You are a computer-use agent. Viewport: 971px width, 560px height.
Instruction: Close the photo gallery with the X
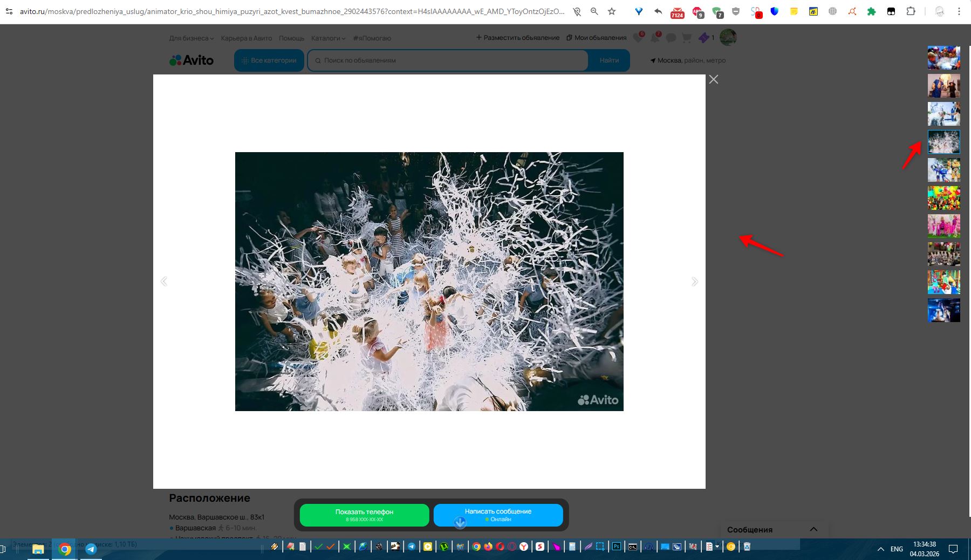713,80
